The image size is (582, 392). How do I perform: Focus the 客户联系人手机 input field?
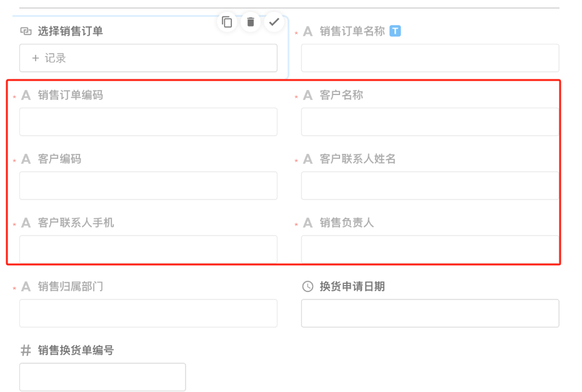(x=148, y=249)
